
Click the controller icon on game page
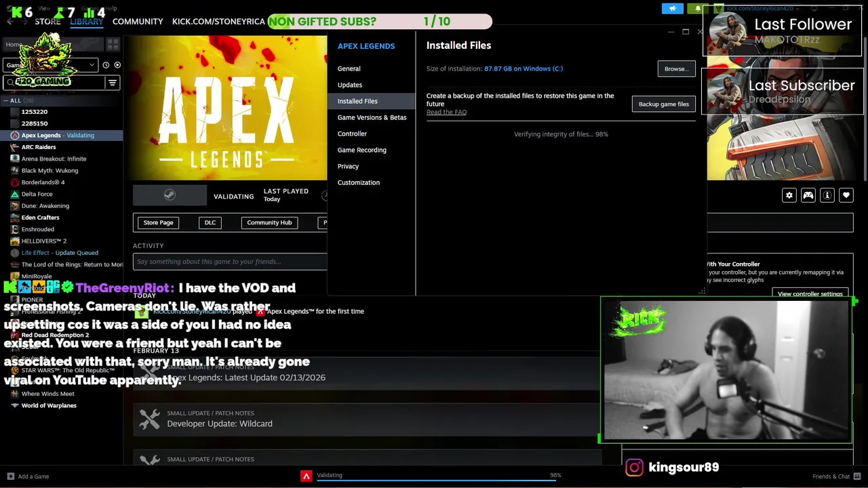coord(808,195)
